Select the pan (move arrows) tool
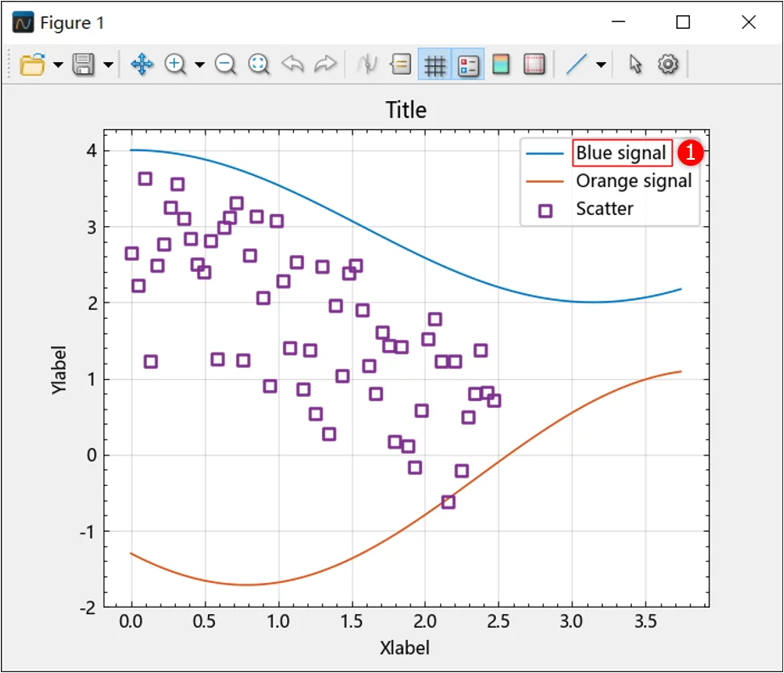Screen dimensions: 784x673 tap(142, 65)
